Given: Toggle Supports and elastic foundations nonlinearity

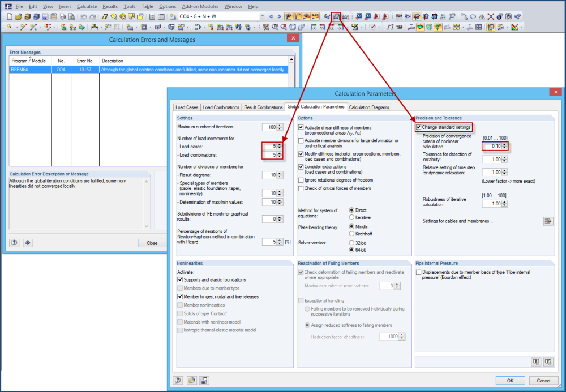Looking at the screenshot, I should 180,279.
